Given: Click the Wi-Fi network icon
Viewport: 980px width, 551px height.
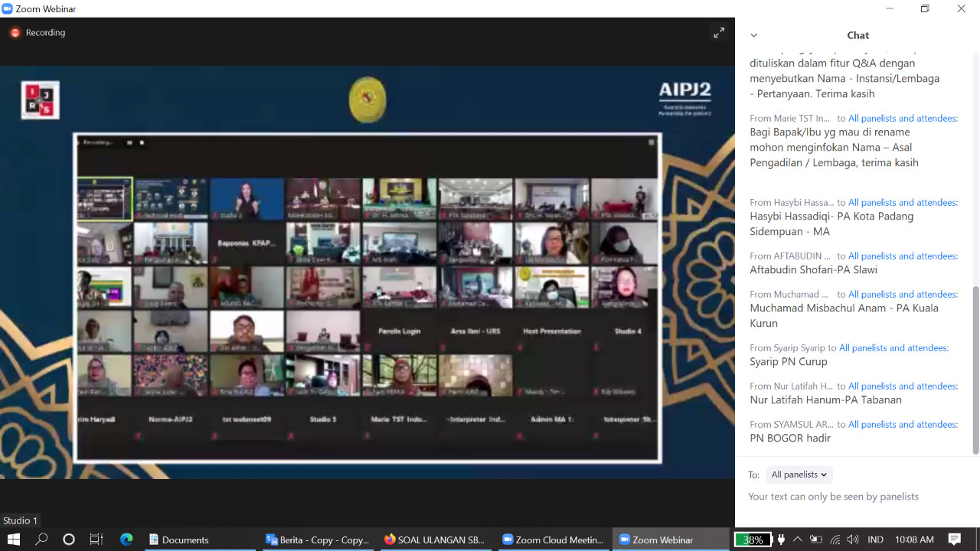Looking at the screenshot, I should tap(834, 540).
